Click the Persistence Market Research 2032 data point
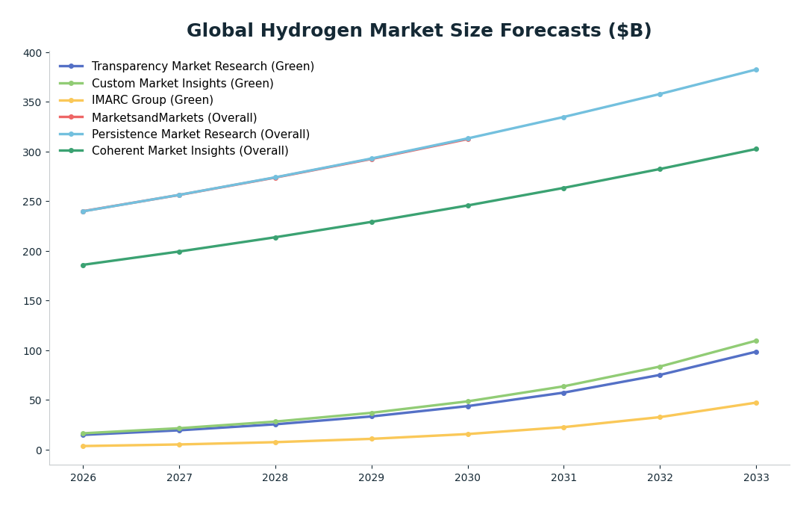This screenshot has width=812, height=505. pyautogui.click(x=660, y=94)
